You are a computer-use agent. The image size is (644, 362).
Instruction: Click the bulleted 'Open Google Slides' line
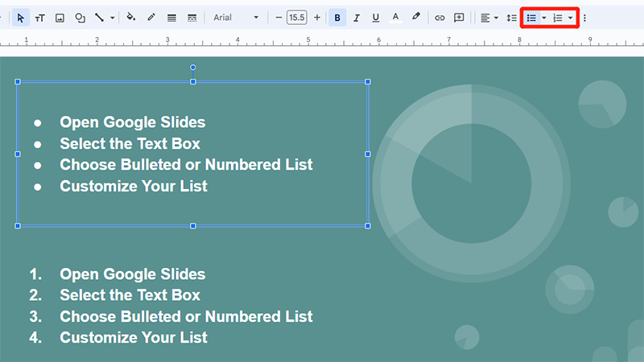[132, 122]
